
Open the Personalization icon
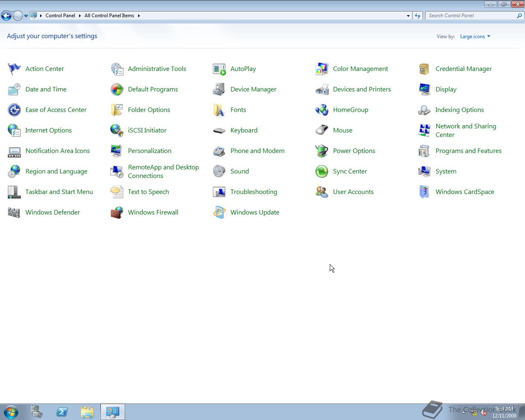pos(117,151)
